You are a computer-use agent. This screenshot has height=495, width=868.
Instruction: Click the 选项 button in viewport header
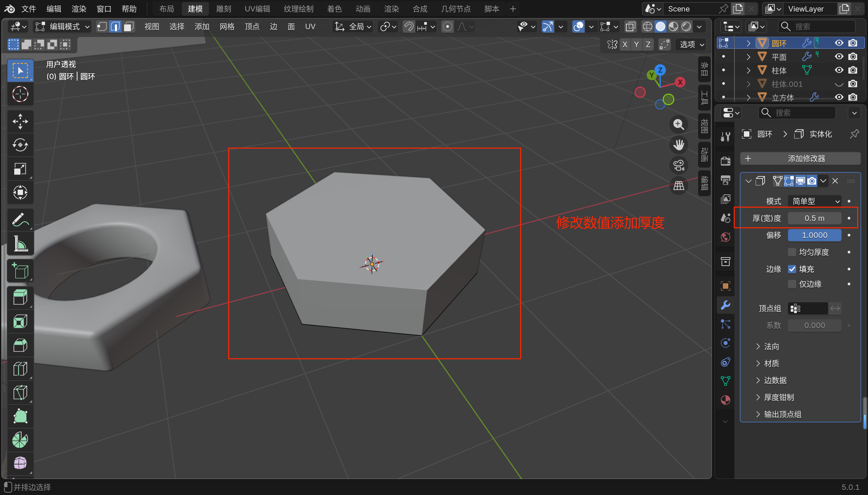click(x=692, y=44)
